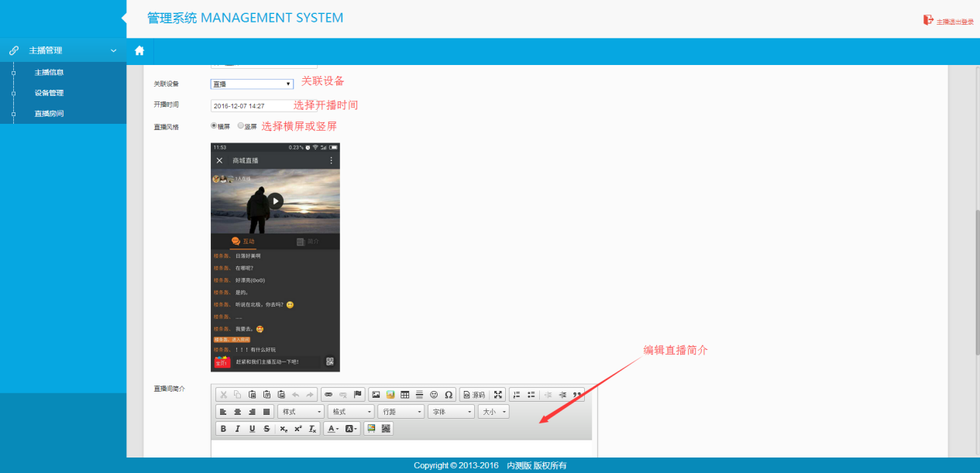Open the 直播房间 sidebar item
Screen dimensions: 980x473
pos(49,114)
